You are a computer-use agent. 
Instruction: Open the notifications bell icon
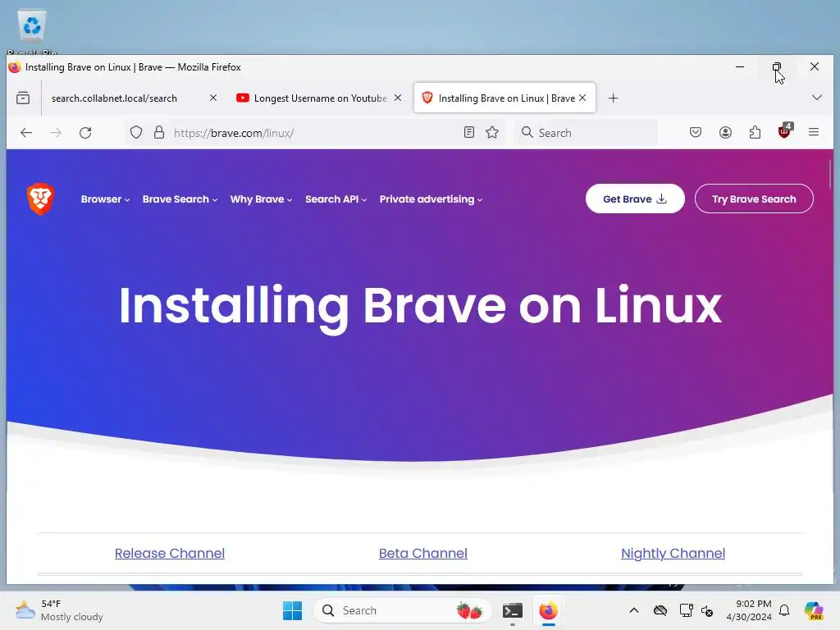784,610
